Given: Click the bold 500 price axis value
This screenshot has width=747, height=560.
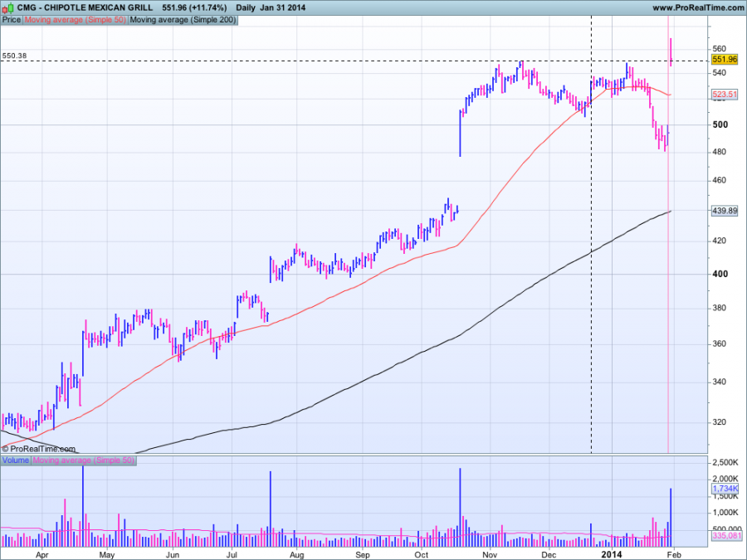Looking at the screenshot, I should pyautogui.click(x=720, y=124).
